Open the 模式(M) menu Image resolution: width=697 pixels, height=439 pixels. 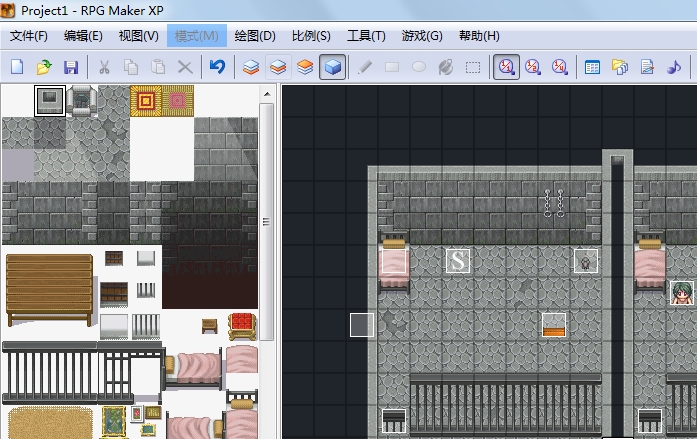click(x=196, y=36)
